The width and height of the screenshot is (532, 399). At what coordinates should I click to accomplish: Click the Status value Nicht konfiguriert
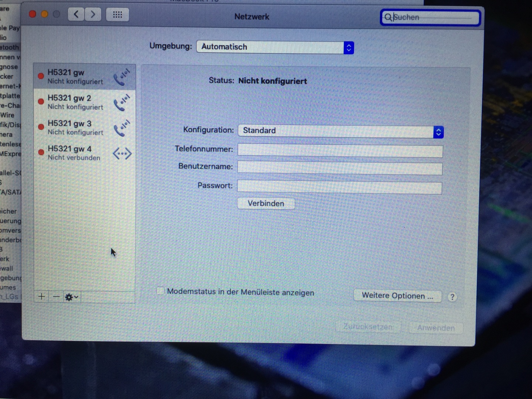pyautogui.click(x=273, y=81)
